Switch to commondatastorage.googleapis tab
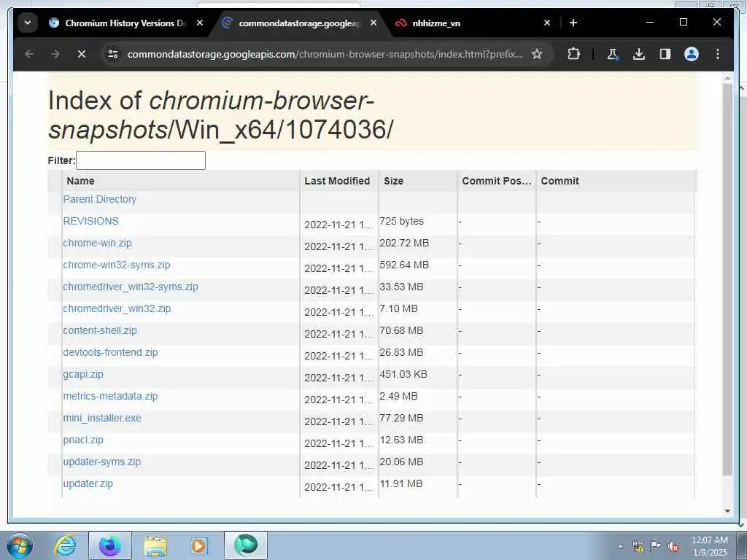Viewport: 747px width, 560px height. [300, 23]
